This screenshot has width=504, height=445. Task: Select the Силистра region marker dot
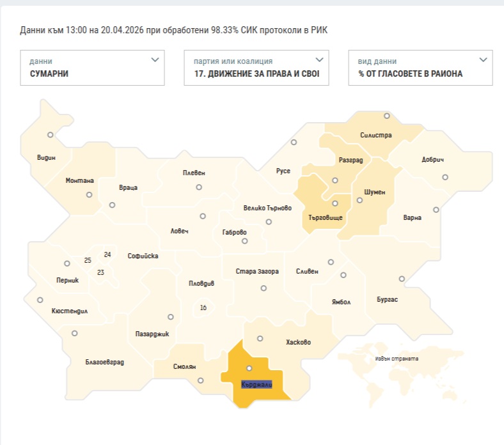click(x=386, y=116)
